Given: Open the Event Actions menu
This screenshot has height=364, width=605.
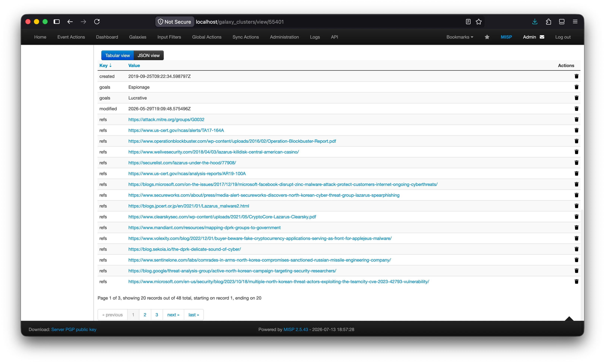Looking at the screenshot, I should [71, 37].
